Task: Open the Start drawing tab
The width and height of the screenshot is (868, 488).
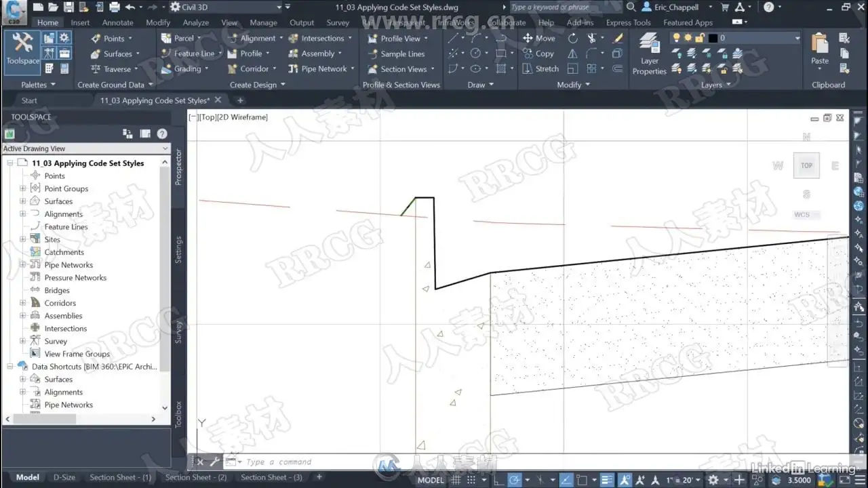Action: (x=29, y=100)
